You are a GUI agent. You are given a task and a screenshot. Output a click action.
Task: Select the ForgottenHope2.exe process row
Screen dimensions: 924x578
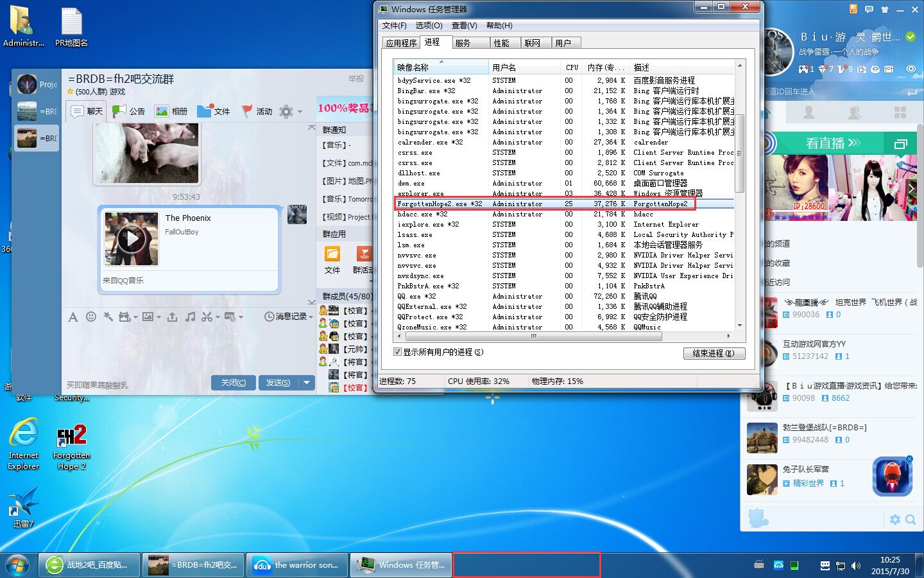coord(565,204)
